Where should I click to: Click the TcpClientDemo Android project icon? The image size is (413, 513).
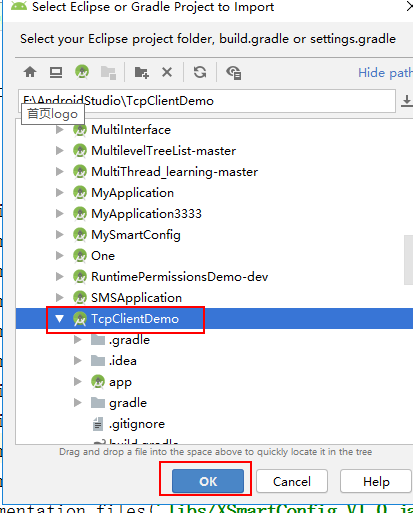[x=80, y=319]
